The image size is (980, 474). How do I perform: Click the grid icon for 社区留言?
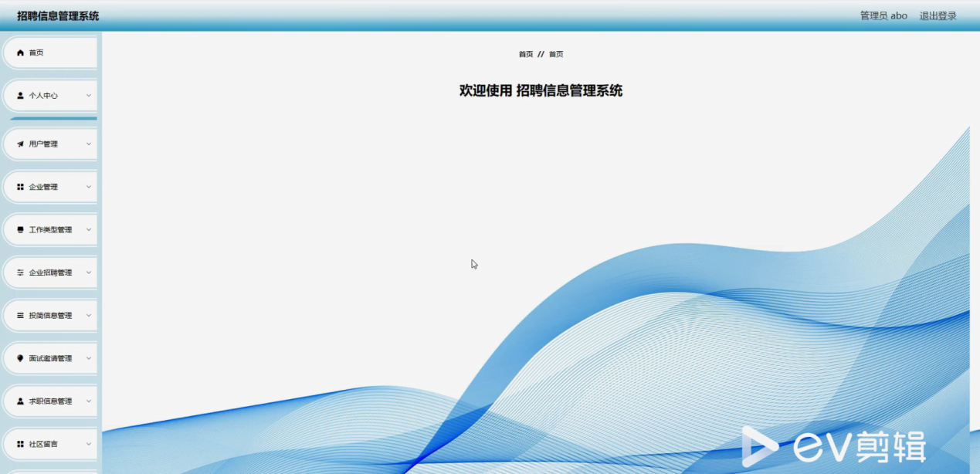(x=21, y=444)
